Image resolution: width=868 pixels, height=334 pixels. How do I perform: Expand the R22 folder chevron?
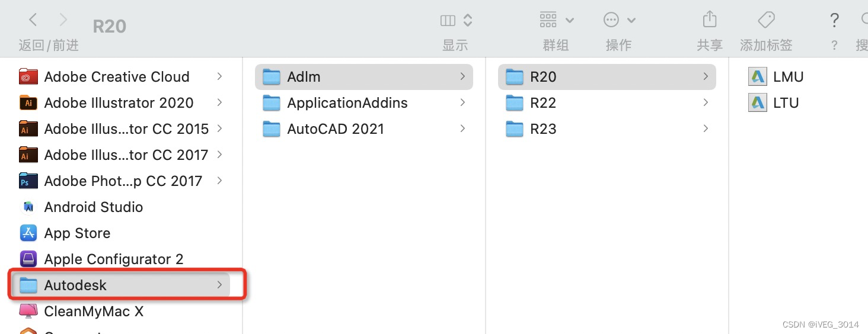706,102
